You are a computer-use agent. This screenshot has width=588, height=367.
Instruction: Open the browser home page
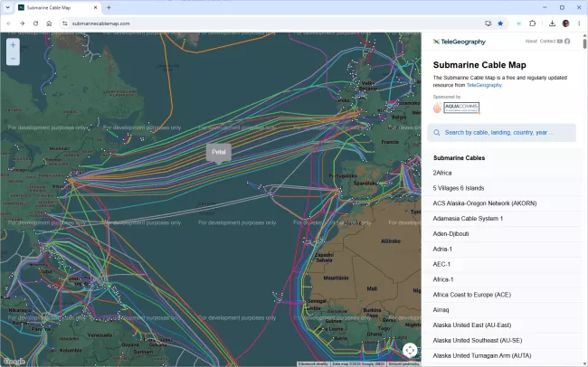(x=49, y=24)
